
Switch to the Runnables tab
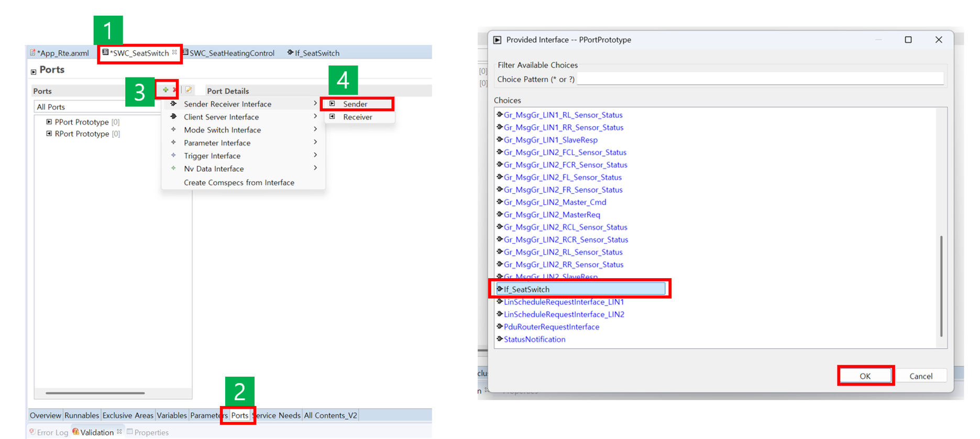tap(81, 415)
